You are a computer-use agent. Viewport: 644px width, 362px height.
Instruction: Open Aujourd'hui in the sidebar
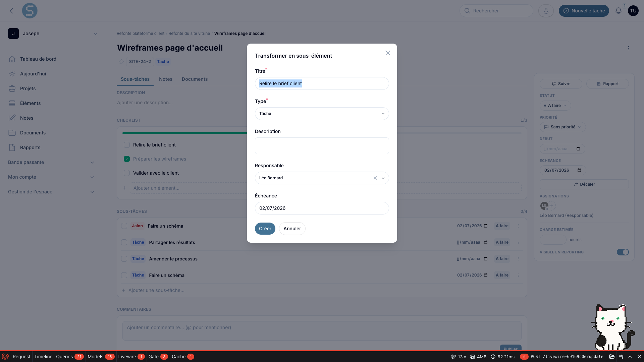(x=33, y=74)
